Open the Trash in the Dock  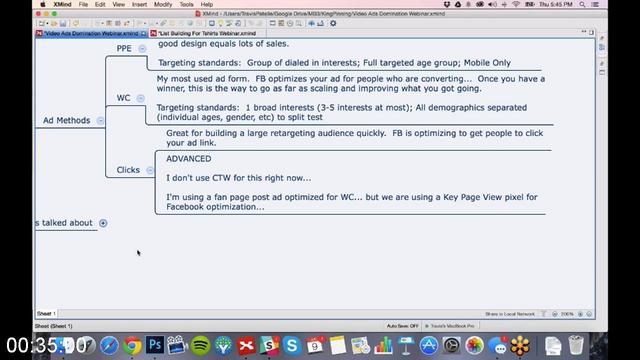[x=576, y=345]
